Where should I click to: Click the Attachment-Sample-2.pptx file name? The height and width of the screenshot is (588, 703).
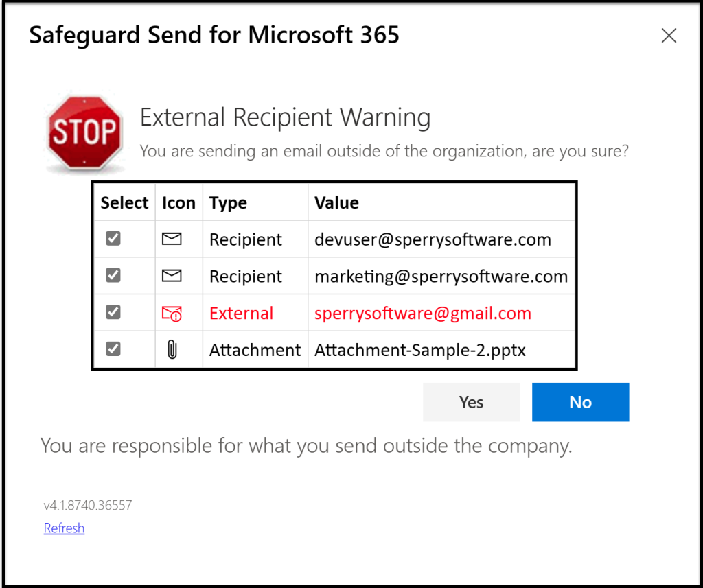click(x=419, y=351)
